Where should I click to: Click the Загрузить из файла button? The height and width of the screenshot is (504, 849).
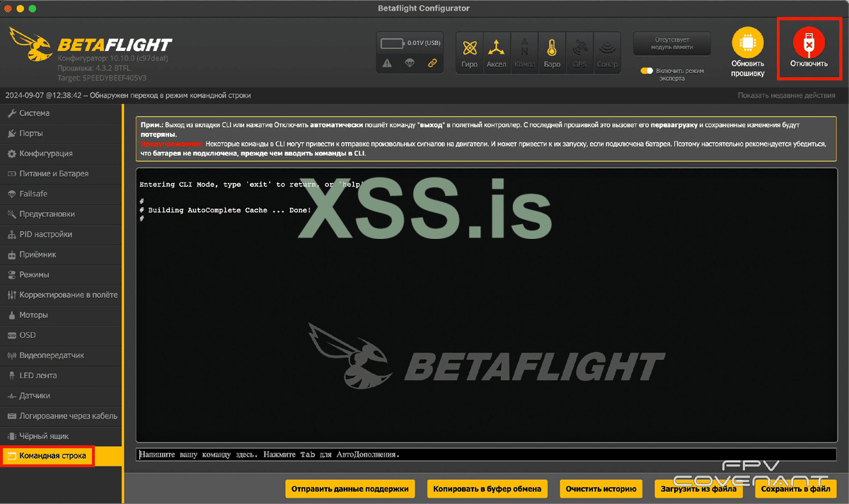[x=699, y=488]
